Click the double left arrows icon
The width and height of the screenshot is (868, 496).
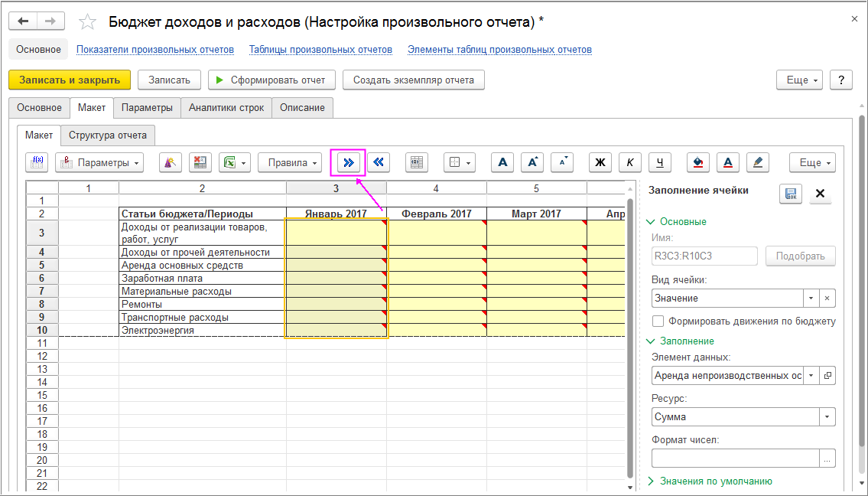pyautogui.click(x=379, y=162)
